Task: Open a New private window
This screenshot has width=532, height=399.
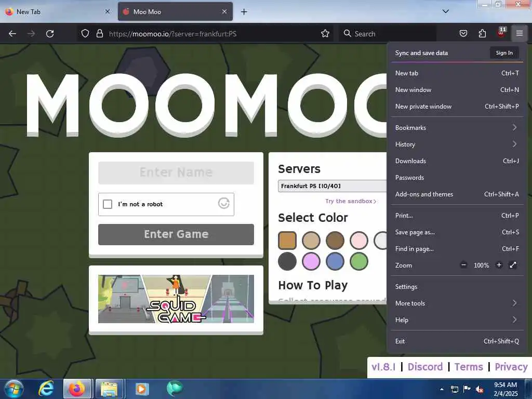Action: click(457, 106)
